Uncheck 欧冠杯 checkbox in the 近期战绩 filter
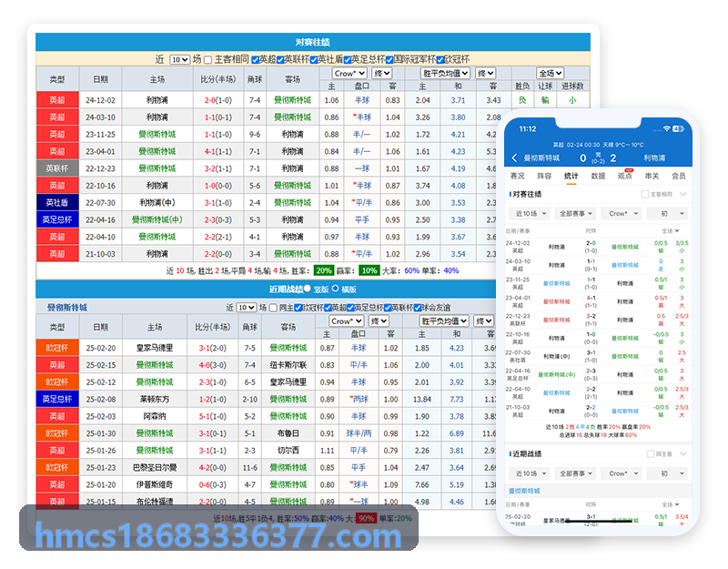This screenshot has width=728, height=569. pos(298,308)
